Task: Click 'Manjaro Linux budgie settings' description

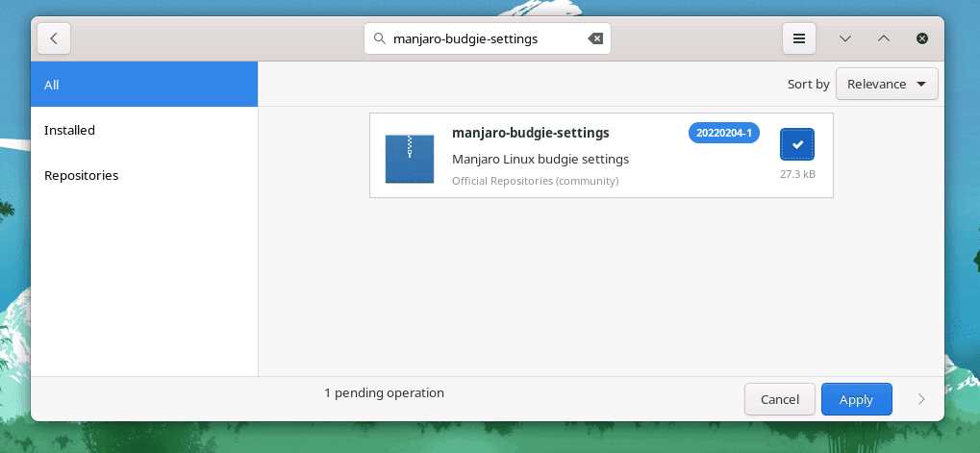Action: pyautogui.click(x=540, y=160)
